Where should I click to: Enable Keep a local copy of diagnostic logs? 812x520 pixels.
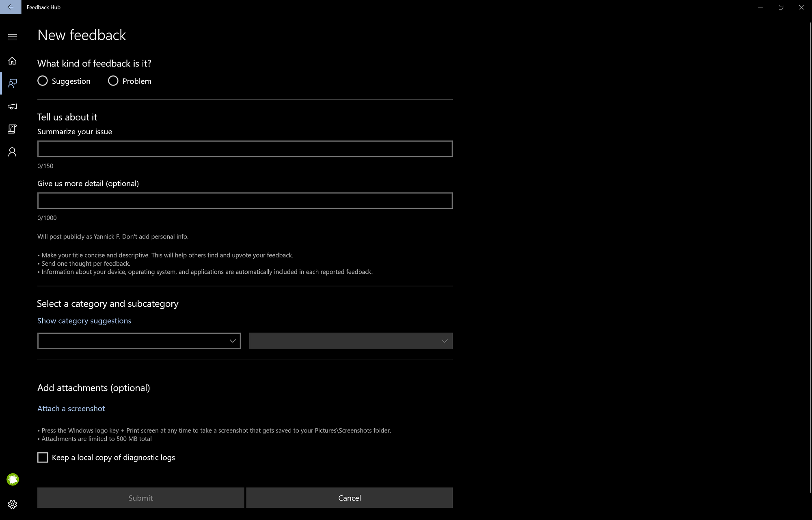[x=43, y=458]
